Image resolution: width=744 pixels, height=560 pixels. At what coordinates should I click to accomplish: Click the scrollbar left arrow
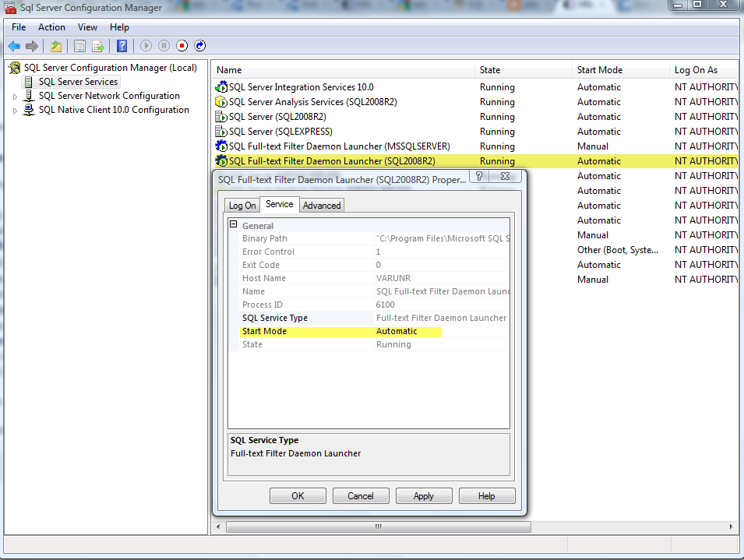(218, 527)
